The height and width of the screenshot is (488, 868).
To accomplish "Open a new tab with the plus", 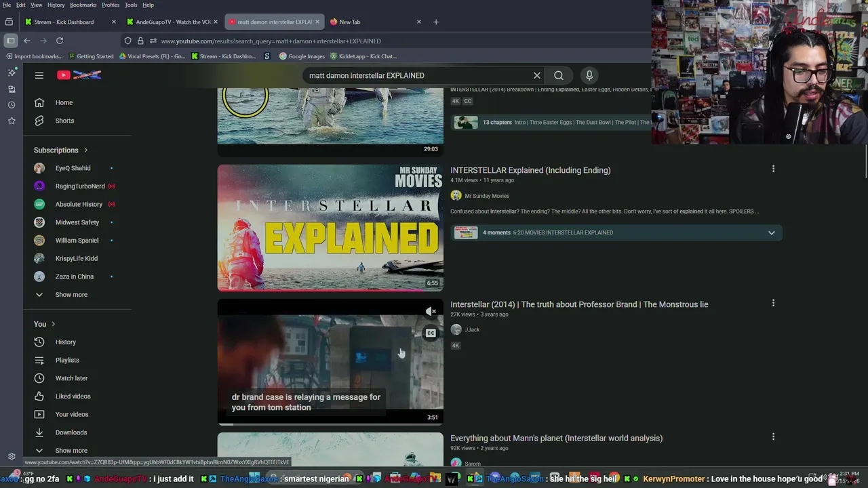I will (436, 22).
